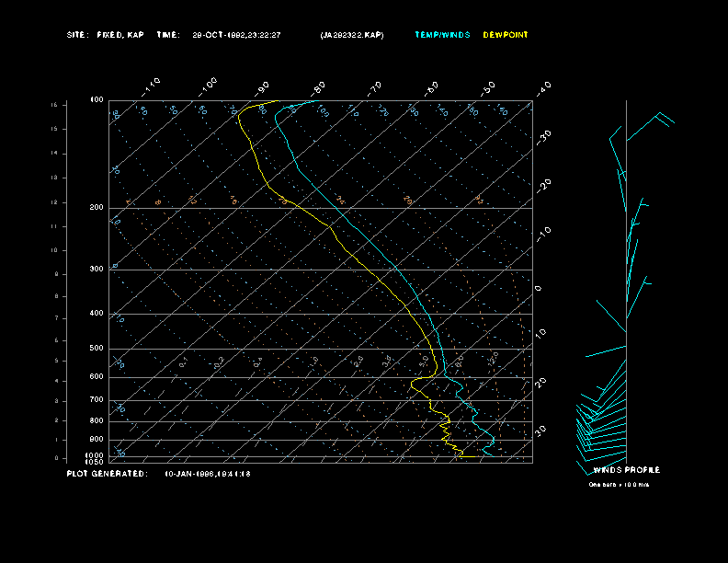Click the yellow DEWPOINT legend label
The width and height of the screenshot is (728, 563).
coord(506,35)
